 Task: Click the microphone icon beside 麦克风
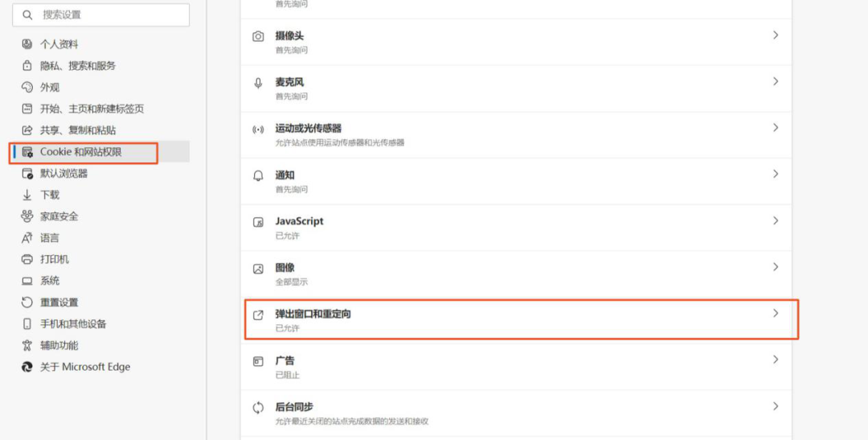258,83
